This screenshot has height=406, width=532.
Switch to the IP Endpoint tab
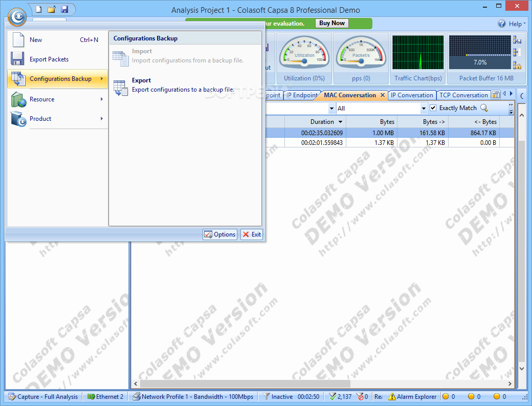click(302, 95)
